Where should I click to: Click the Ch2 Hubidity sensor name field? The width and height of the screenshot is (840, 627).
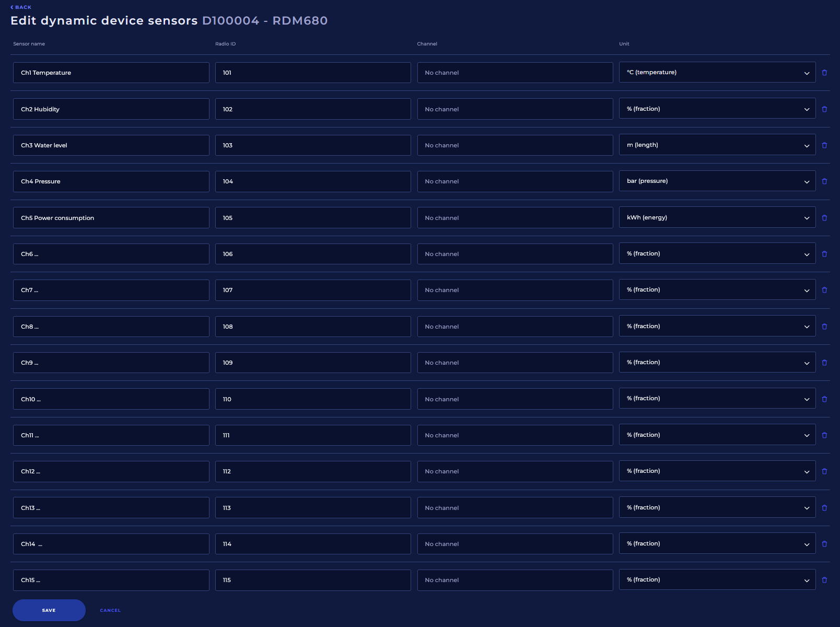pyautogui.click(x=111, y=109)
